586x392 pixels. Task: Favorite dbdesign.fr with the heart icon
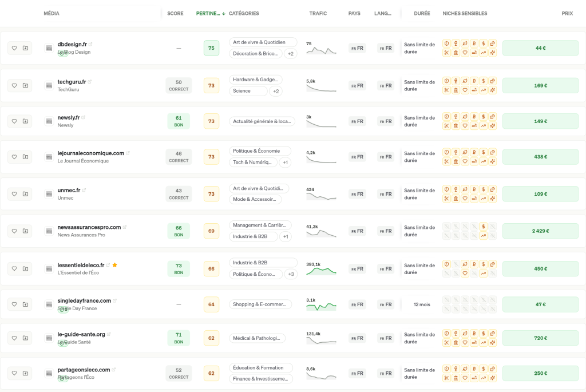(14, 48)
